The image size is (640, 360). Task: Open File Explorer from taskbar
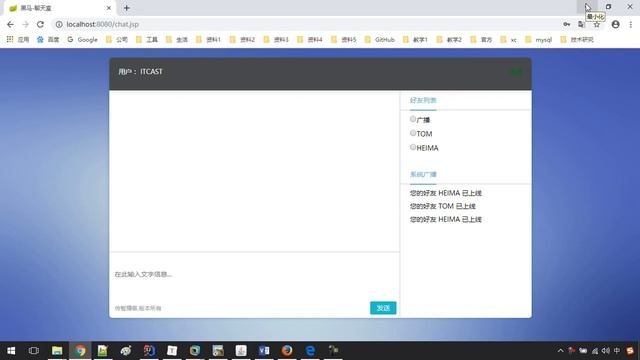point(57,351)
